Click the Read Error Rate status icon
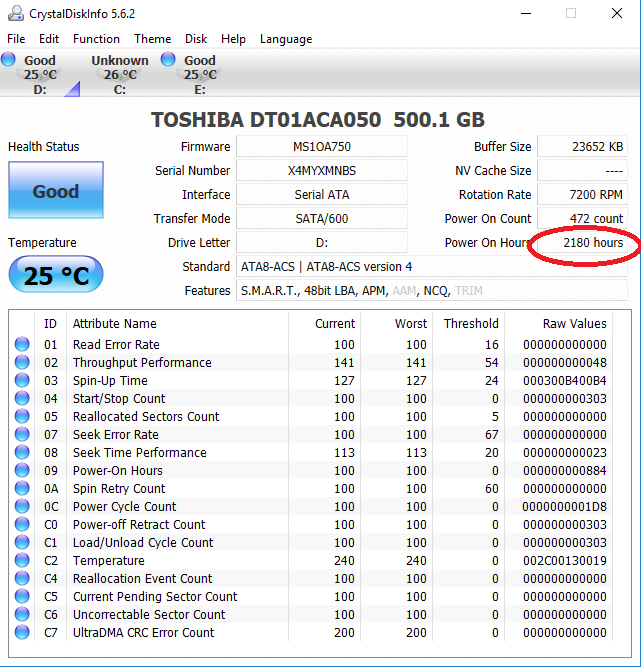641x667 pixels. click(x=22, y=345)
